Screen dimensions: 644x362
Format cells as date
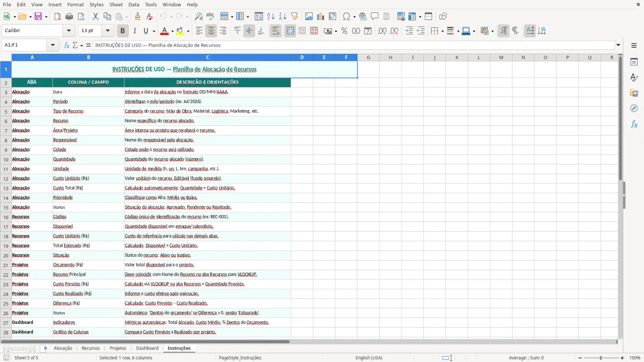pos(368,31)
